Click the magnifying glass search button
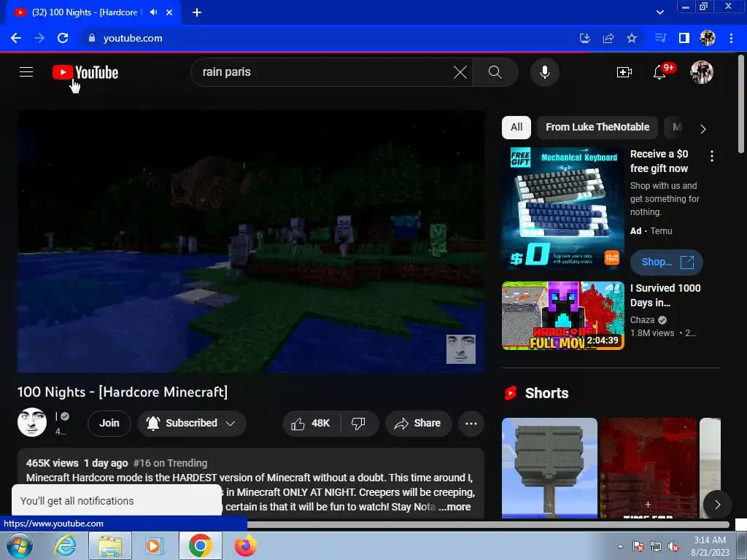747x560 pixels. pos(495,72)
